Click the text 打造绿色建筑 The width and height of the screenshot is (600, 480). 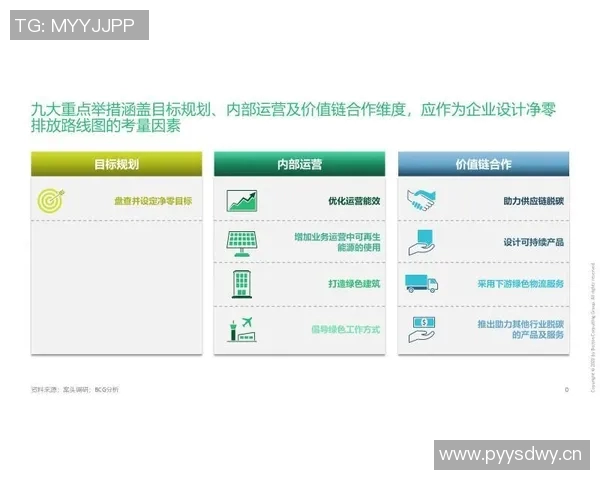(x=354, y=284)
